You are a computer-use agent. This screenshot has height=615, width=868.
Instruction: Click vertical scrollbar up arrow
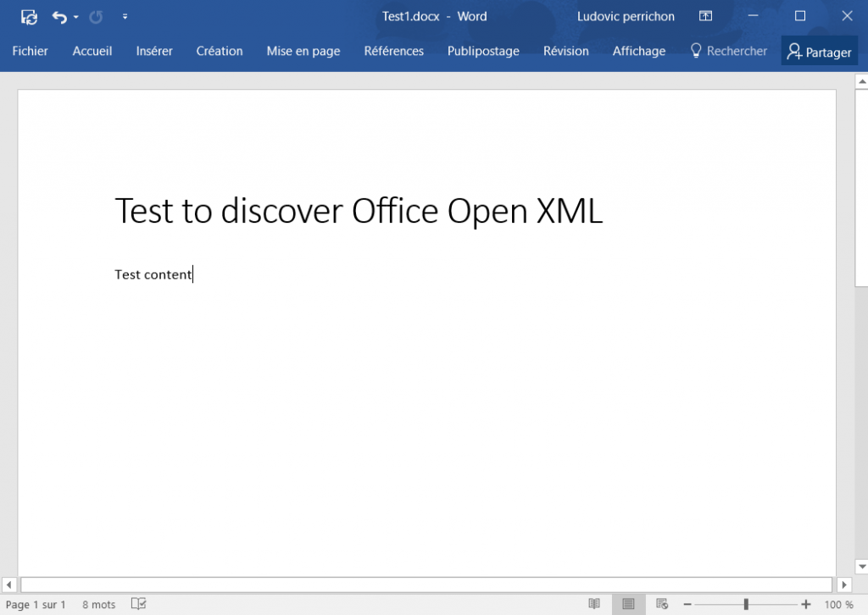(861, 81)
